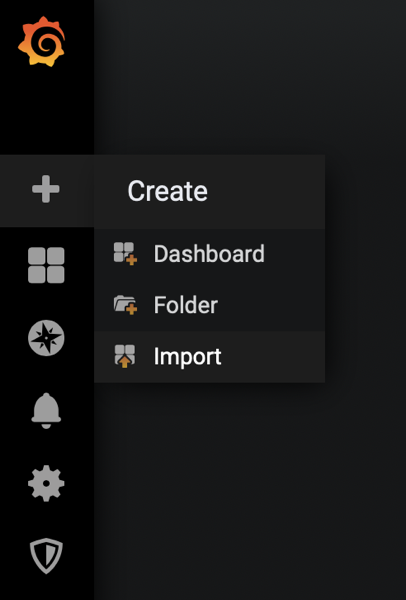
Task: Click the highlighted Import row
Action: coord(209,357)
